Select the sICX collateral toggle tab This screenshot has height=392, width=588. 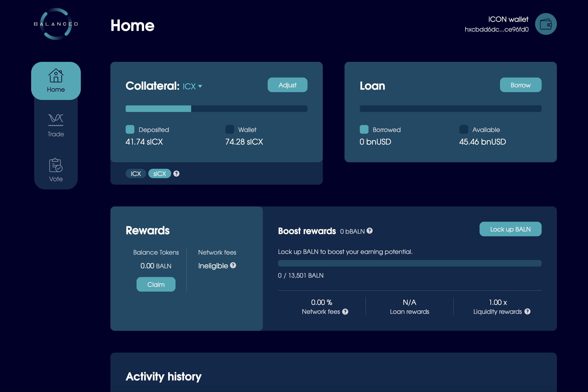pyautogui.click(x=159, y=174)
